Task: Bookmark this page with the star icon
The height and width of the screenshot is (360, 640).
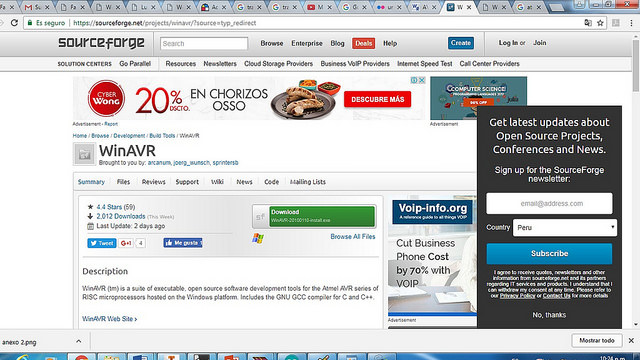Action: click(600, 23)
